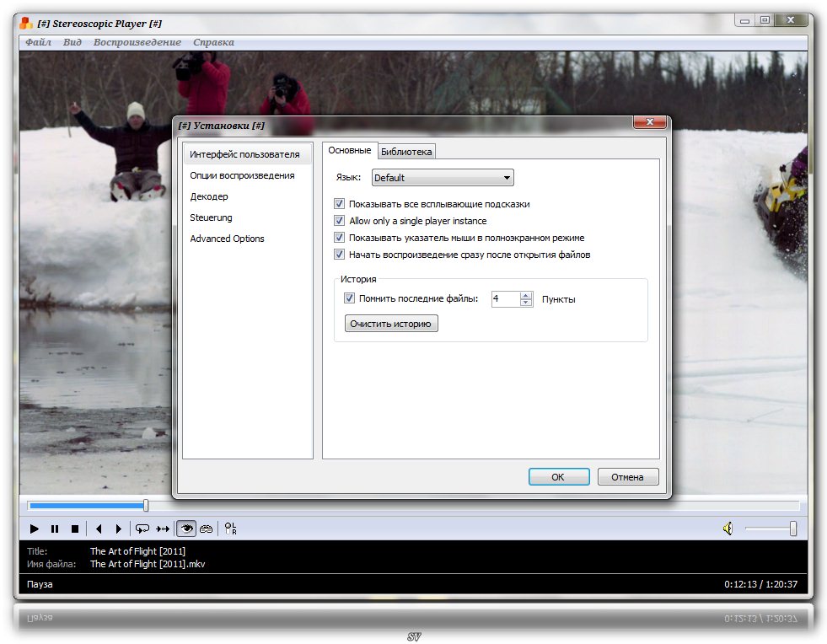Mute audio using the speaker icon
The width and height of the screenshot is (827, 644).
pyautogui.click(x=728, y=529)
